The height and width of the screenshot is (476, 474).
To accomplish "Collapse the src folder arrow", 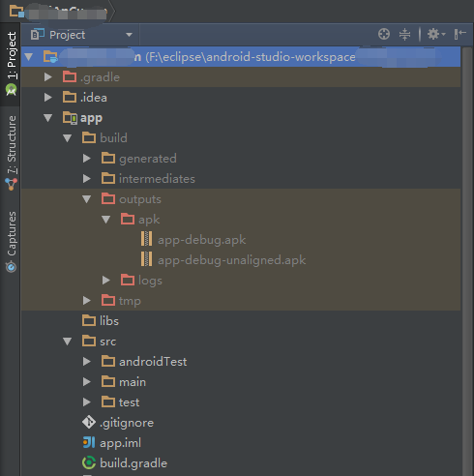I will pyautogui.click(x=68, y=342).
